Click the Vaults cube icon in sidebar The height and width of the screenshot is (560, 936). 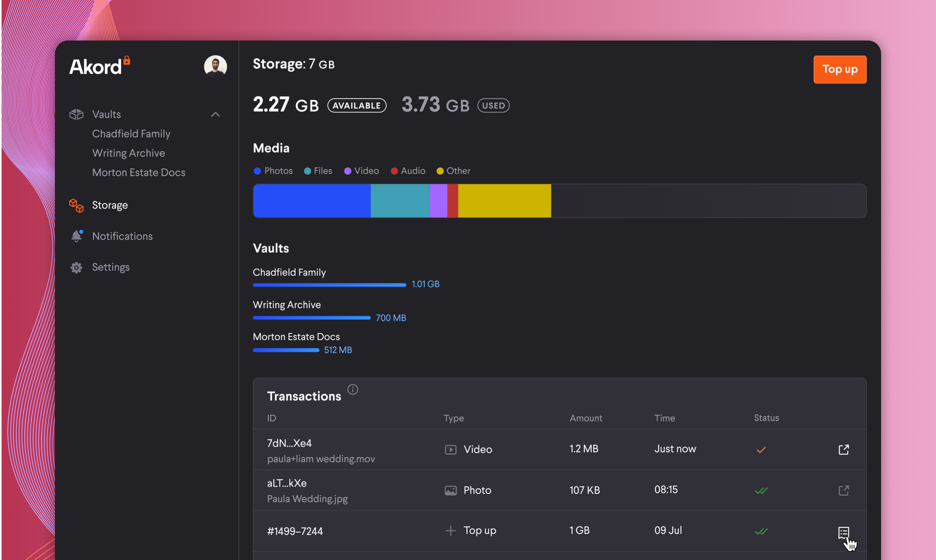76,114
